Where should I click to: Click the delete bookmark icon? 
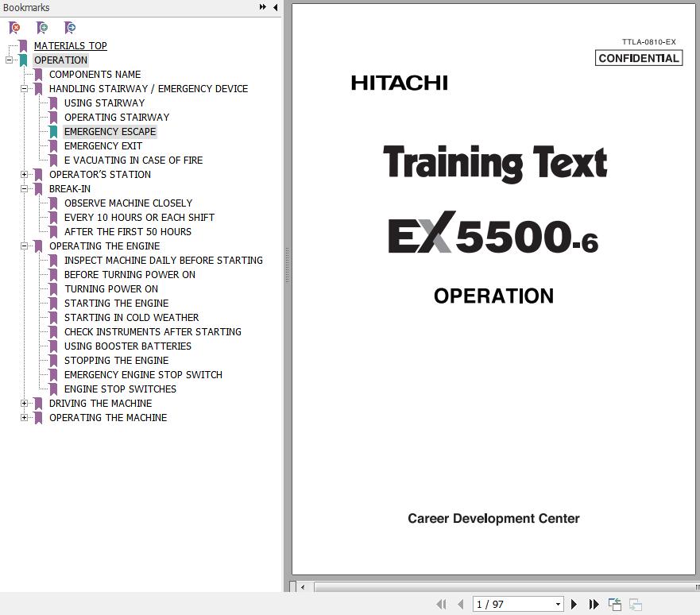tap(14, 28)
